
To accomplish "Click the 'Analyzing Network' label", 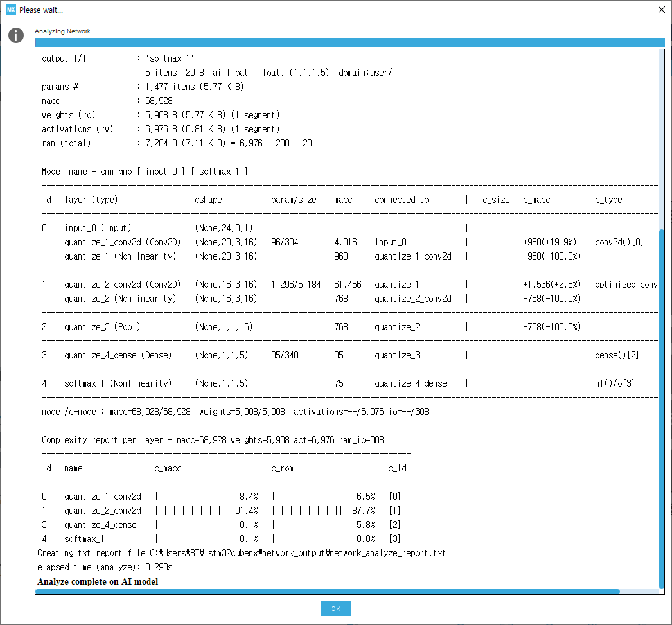I will click(x=62, y=31).
